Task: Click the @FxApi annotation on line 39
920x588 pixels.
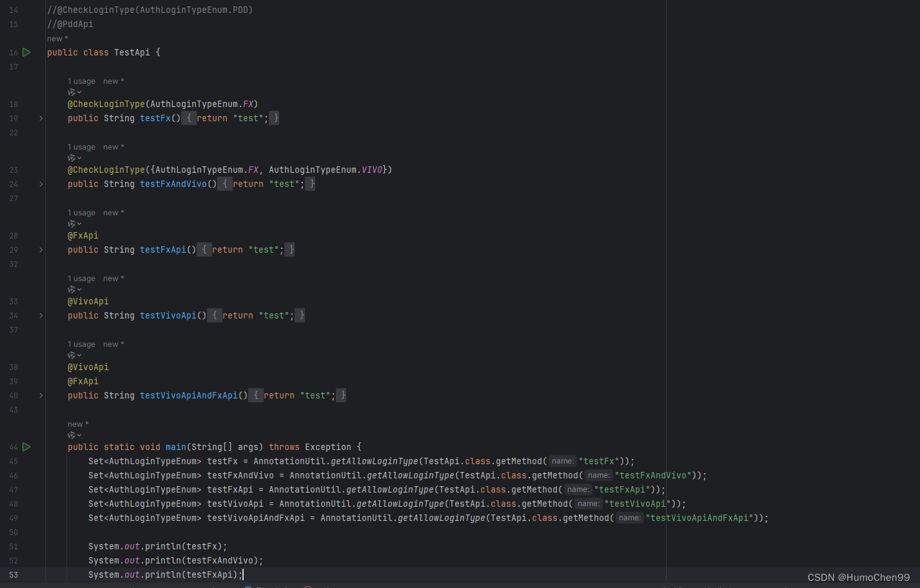Action: coord(83,381)
